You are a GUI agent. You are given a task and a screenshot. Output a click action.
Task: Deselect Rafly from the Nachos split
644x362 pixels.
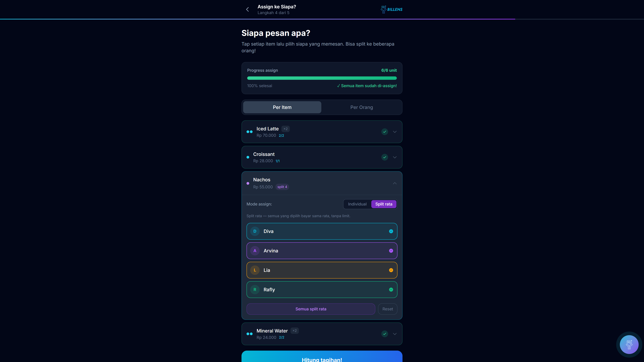pos(322,290)
